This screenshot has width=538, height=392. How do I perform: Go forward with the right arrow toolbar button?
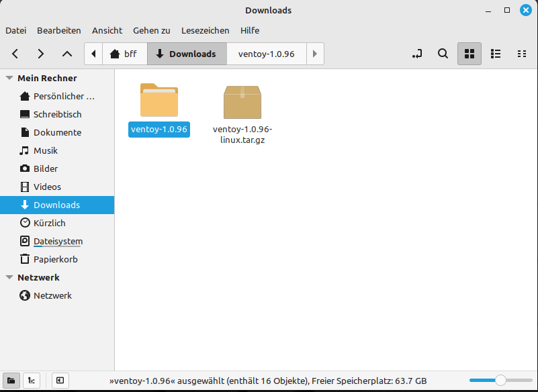41,54
